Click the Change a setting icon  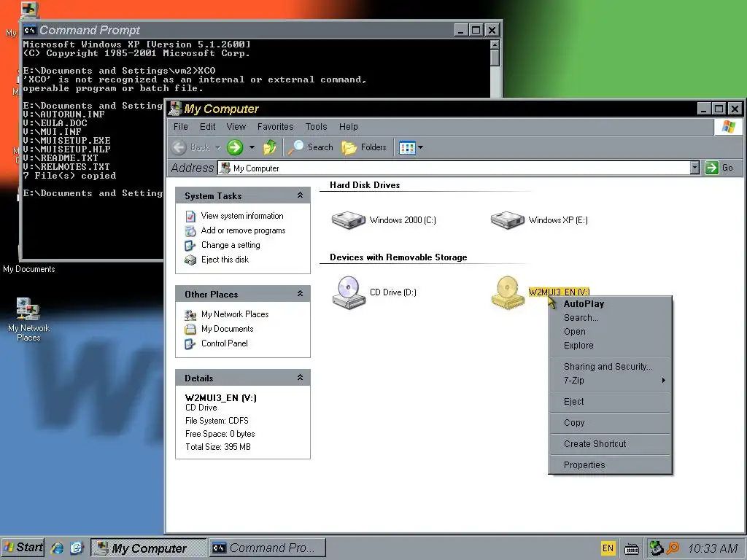click(190, 245)
